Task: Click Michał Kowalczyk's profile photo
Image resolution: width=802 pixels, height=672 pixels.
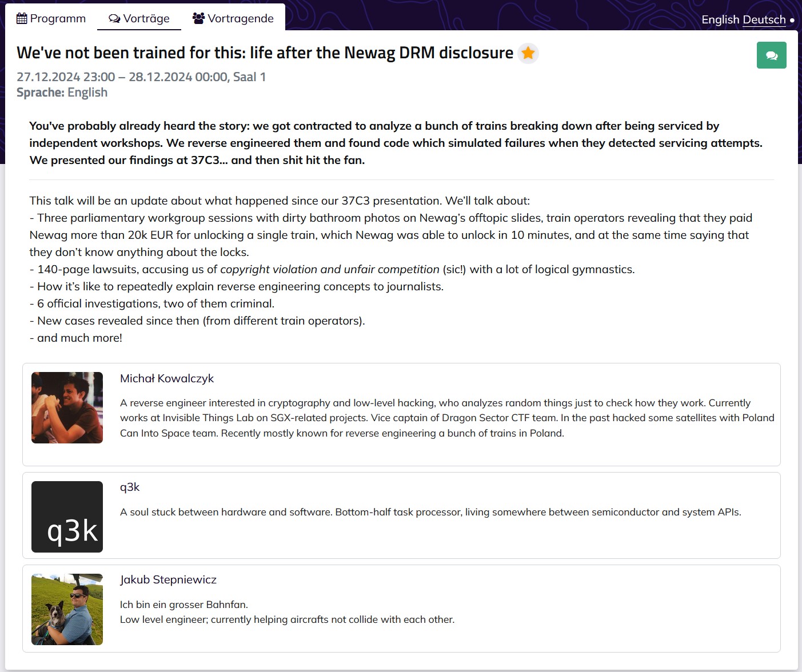Action: tap(67, 407)
